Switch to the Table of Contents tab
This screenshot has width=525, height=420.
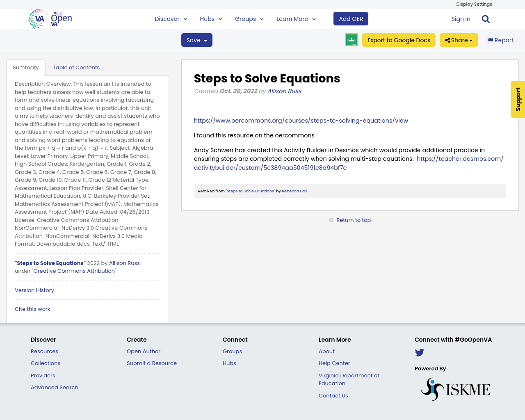point(76,66)
